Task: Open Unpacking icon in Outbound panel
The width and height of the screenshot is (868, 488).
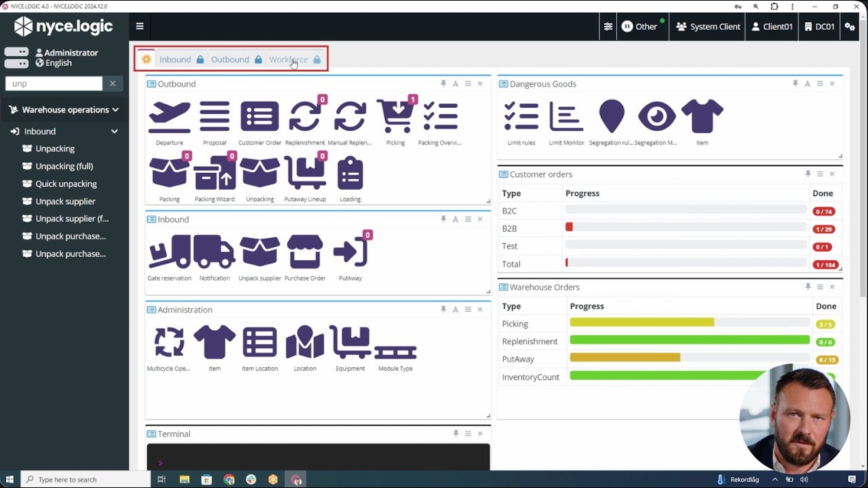Action: (260, 173)
